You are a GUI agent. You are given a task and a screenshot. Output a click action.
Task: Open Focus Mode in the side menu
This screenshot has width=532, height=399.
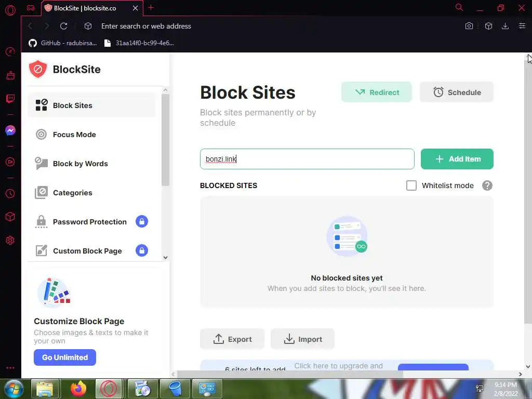coord(92,135)
